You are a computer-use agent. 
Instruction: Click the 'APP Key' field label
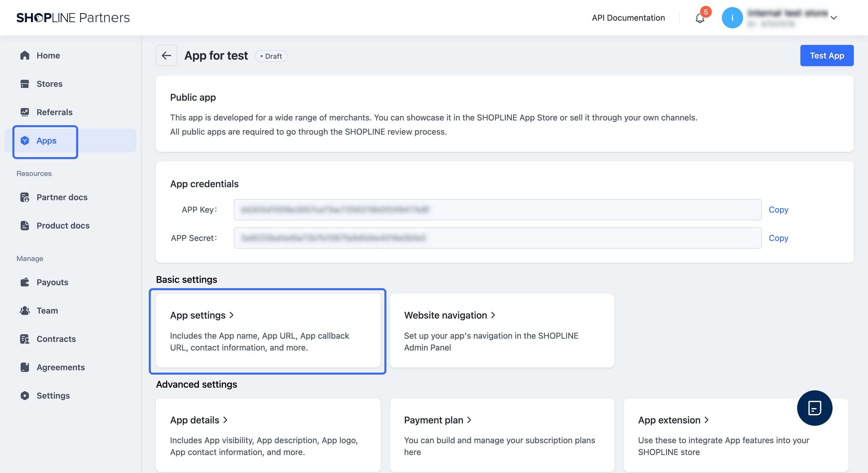[x=199, y=210]
